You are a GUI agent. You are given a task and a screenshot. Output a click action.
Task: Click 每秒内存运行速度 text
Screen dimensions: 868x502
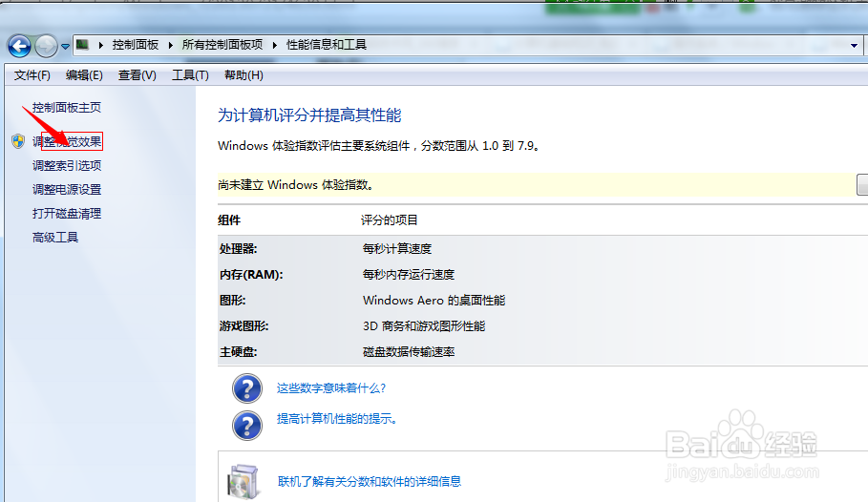(409, 275)
